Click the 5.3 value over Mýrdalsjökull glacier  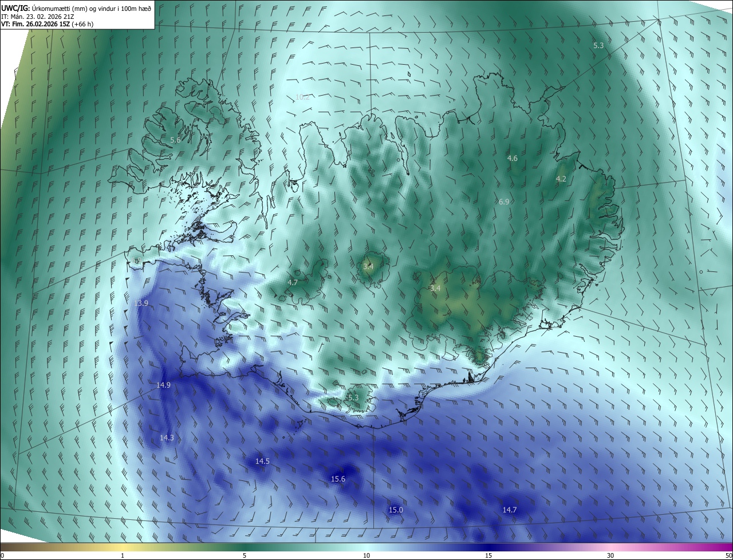click(353, 397)
